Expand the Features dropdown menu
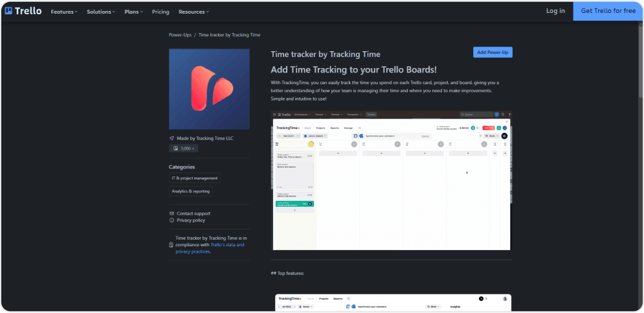This screenshot has height=313, width=644. (63, 12)
